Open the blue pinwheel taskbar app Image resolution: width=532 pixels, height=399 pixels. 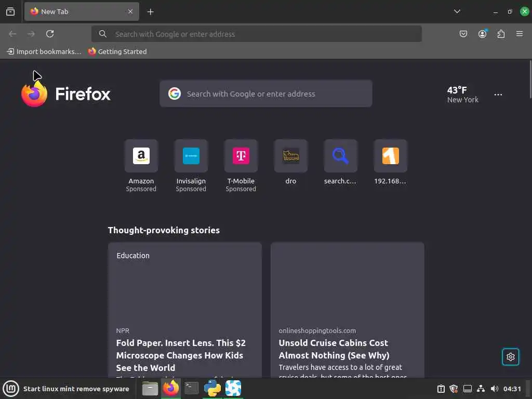pos(233,388)
